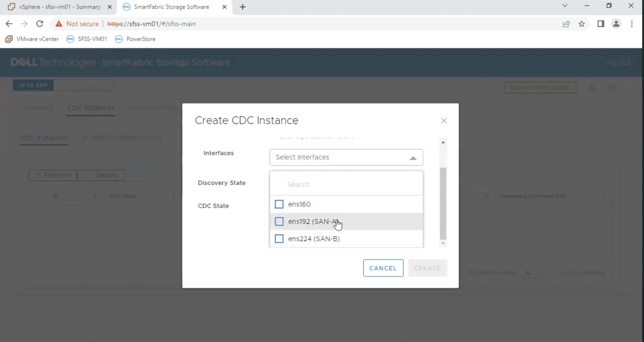Image resolution: width=644 pixels, height=342 pixels.
Task: Click the ID column header
Action: (55, 196)
